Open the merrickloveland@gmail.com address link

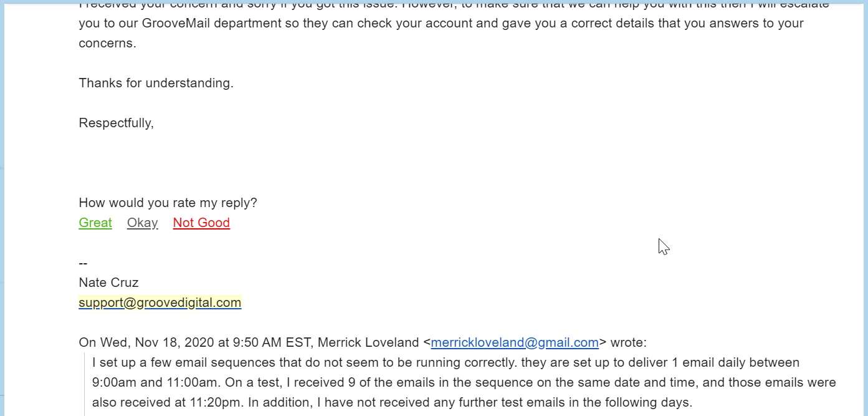(x=515, y=342)
